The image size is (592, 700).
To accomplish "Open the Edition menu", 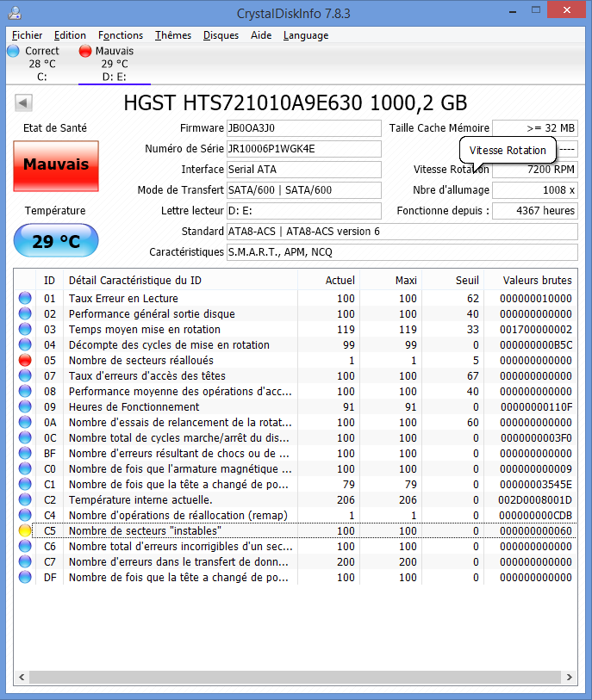I will pyautogui.click(x=70, y=35).
